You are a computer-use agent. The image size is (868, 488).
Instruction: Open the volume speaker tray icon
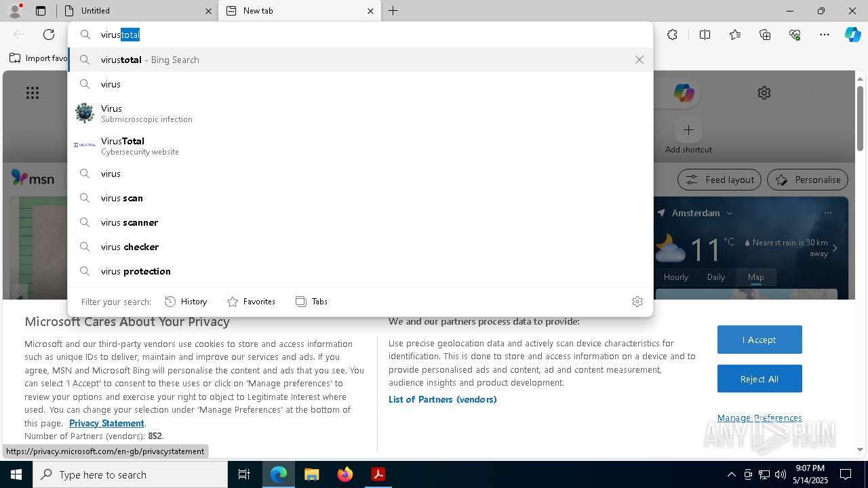780,474
